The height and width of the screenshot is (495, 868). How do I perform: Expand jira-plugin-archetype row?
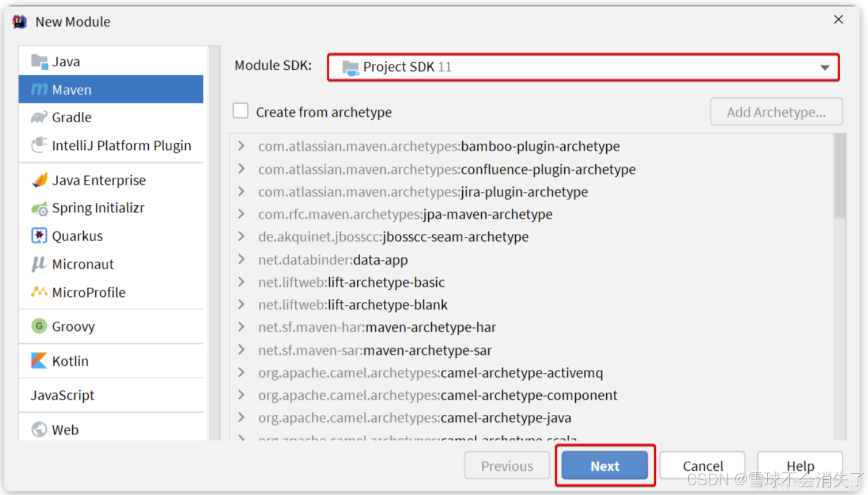pyautogui.click(x=241, y=191)
